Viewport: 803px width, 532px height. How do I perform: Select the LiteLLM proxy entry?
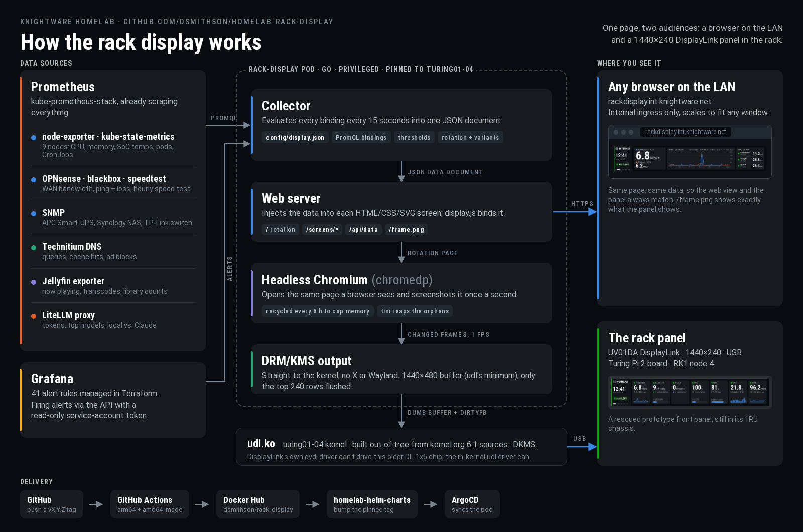coord(113,319)
